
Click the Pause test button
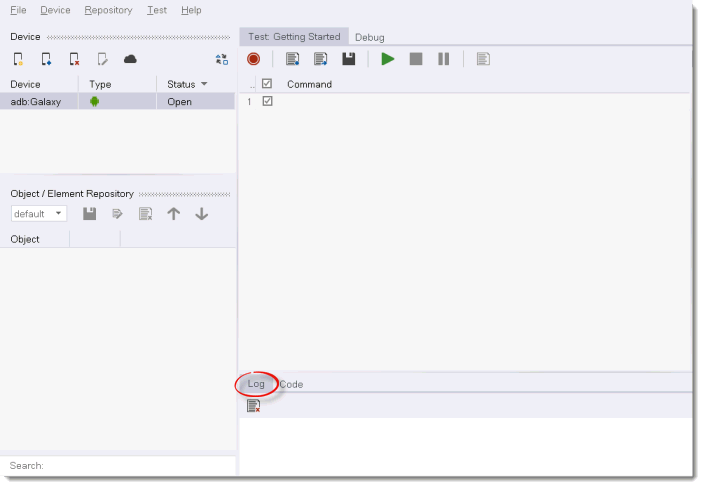click(444, 60)
